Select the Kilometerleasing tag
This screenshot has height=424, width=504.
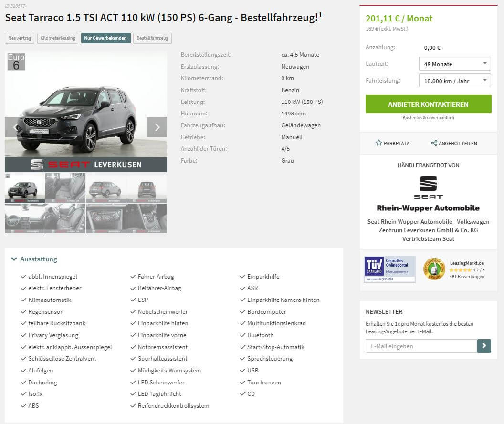coord(58,38)
